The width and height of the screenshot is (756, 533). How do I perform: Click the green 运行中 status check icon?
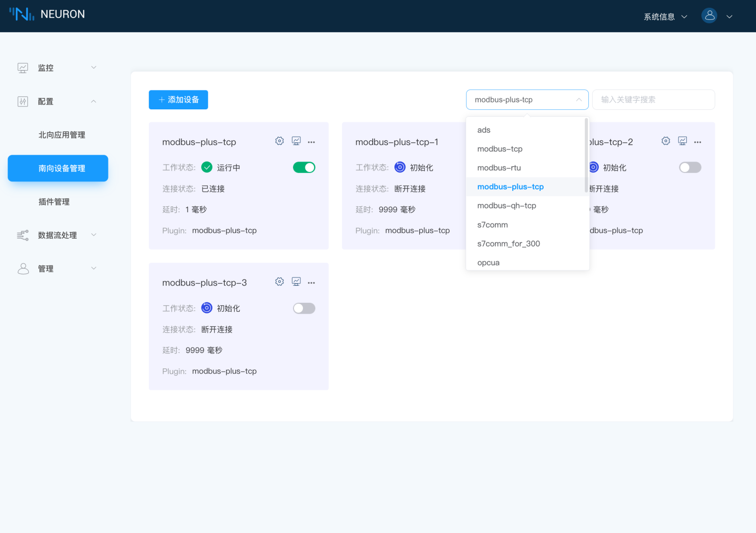click(x=207, y=168)
